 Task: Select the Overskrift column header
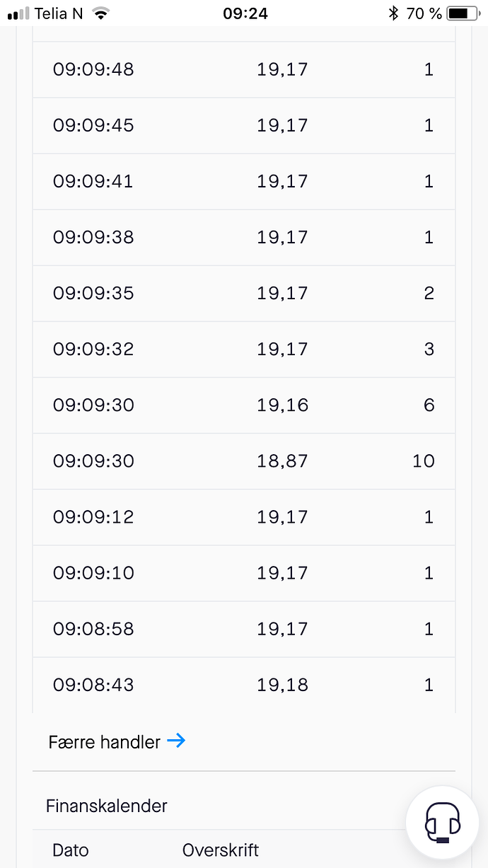point(221,850)
